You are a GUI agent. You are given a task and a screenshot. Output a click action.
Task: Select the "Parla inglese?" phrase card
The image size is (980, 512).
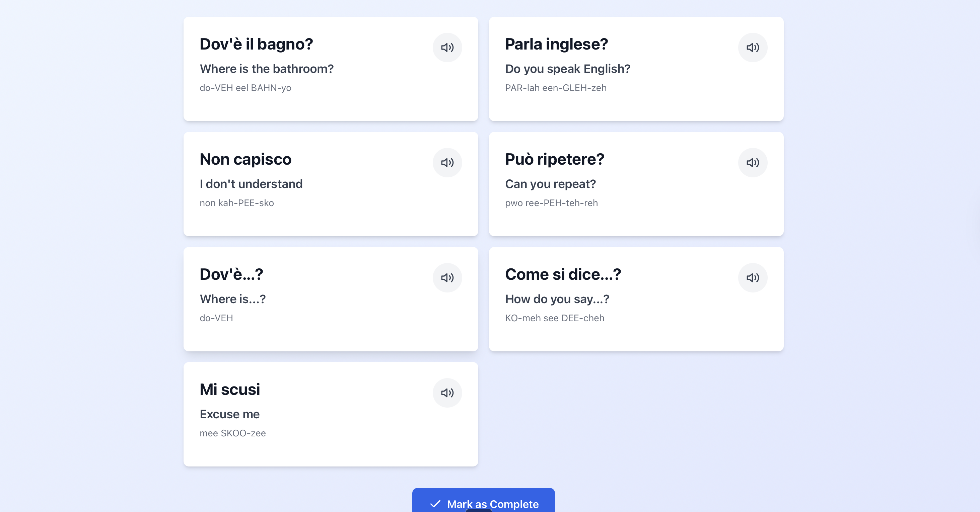[636, 69]
